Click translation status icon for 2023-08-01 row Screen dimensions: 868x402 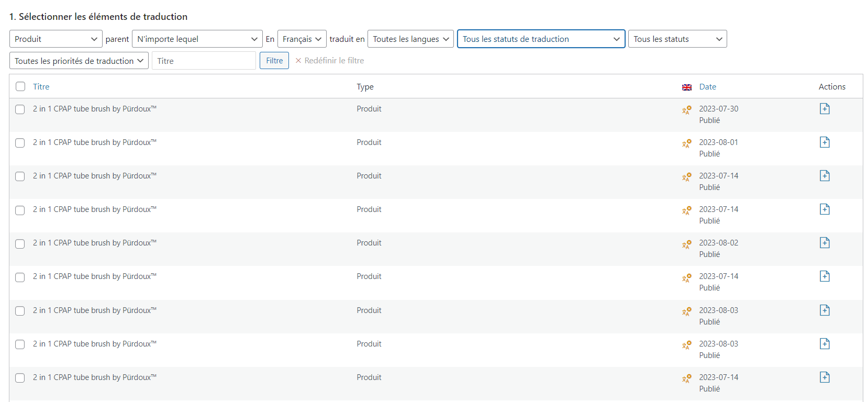[x=687, y=143]
